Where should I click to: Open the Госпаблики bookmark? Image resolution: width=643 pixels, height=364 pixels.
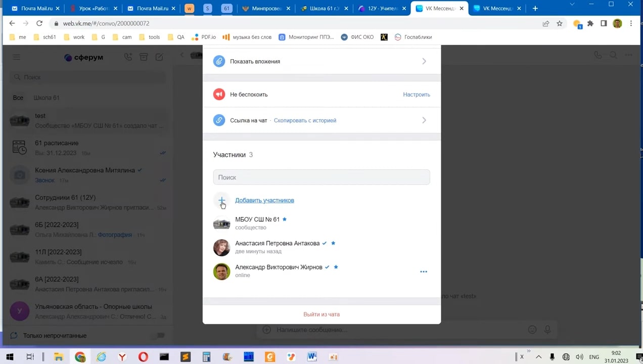pos(413,37)
